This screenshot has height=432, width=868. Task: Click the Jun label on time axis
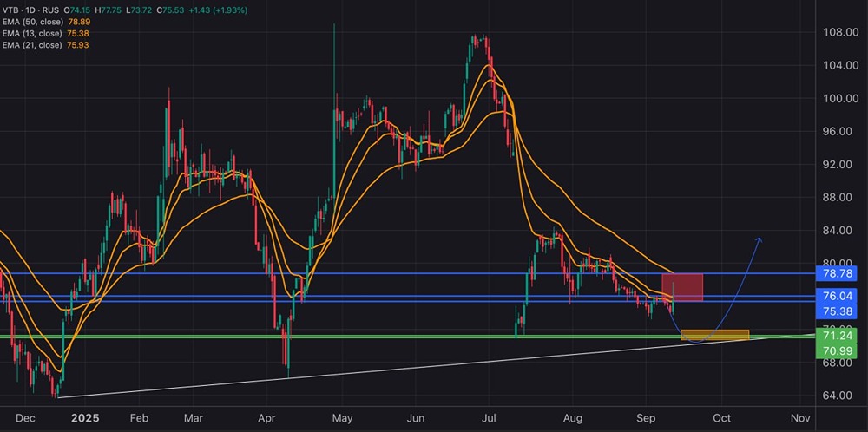(x=415, y=418)
